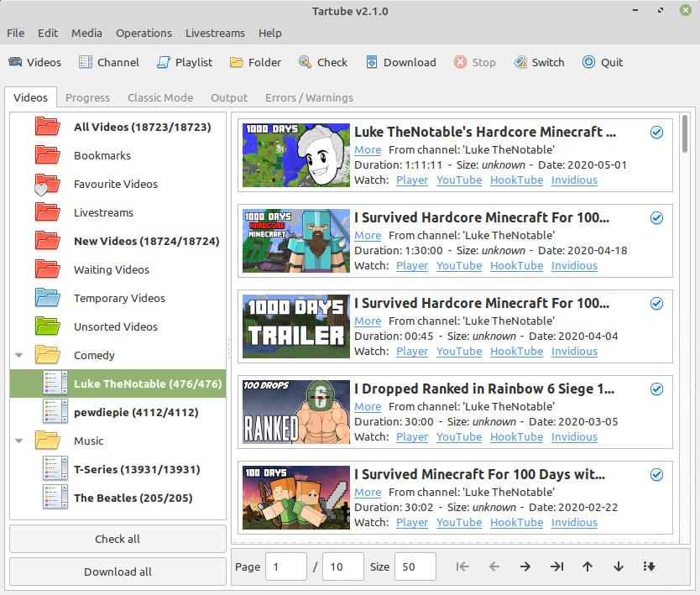Open the Help menu
700x595 pixels.
(x=270, y=33)
